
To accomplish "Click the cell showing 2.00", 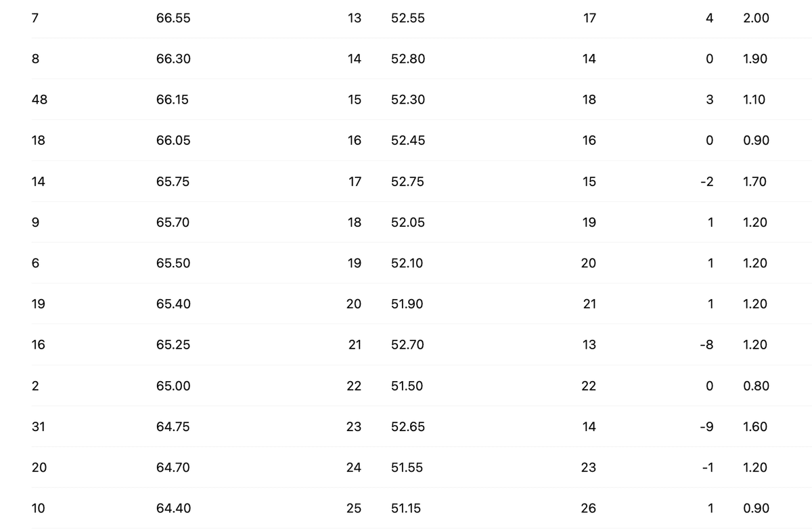I will pyautogui.click(x=756, y=18).
